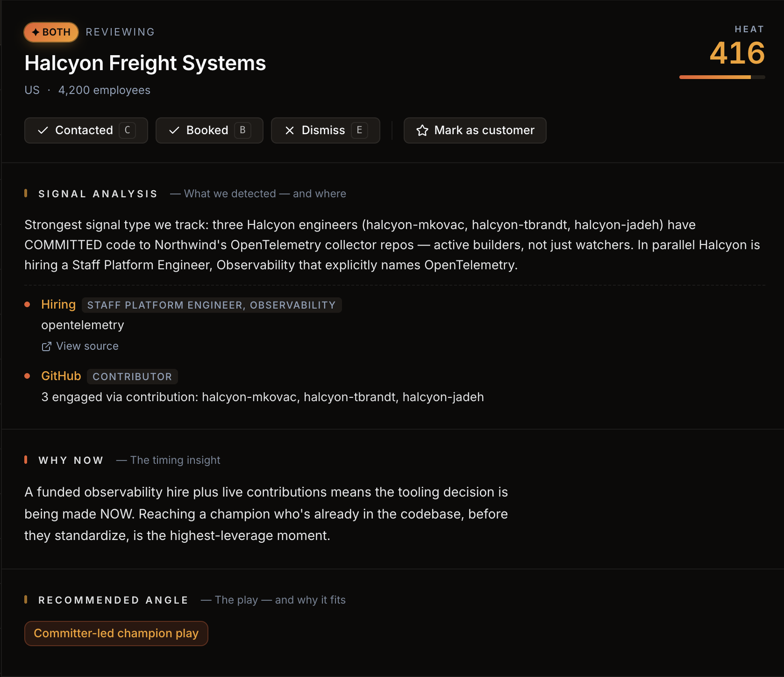The height and width of the screenshot is (677, 784).
Task: Click the sparkle icon in BOTH badge
Action: 36,32
